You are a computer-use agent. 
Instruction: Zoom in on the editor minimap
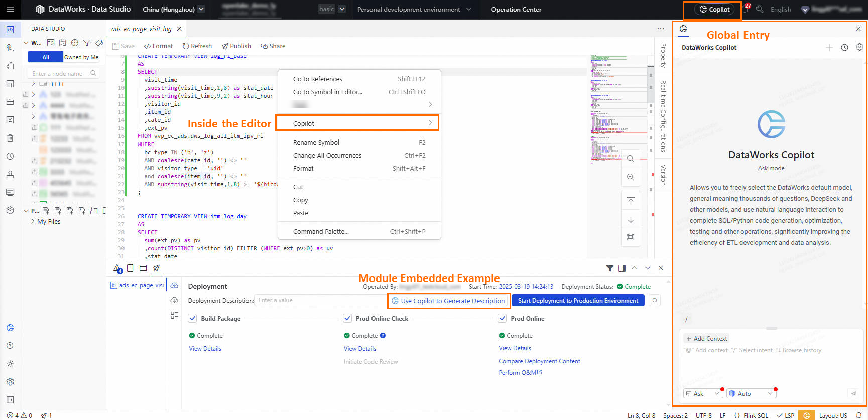pyautogui.click(x=631, y=159)
